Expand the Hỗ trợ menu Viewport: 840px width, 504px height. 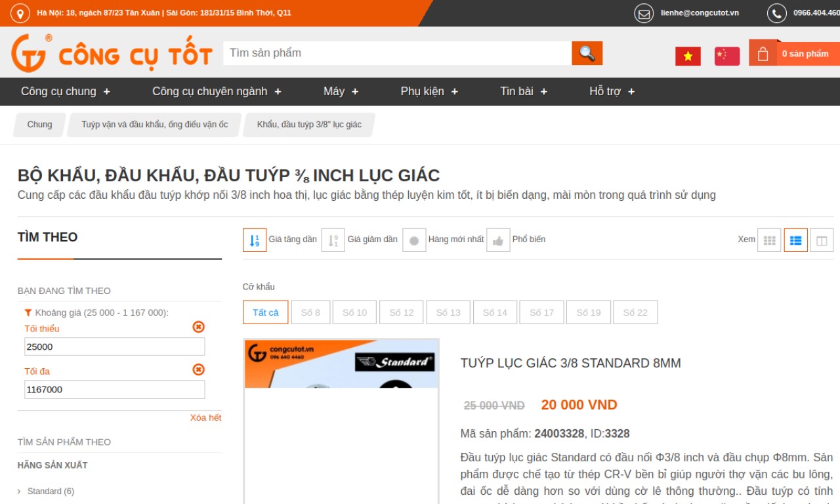pos(612,91)
